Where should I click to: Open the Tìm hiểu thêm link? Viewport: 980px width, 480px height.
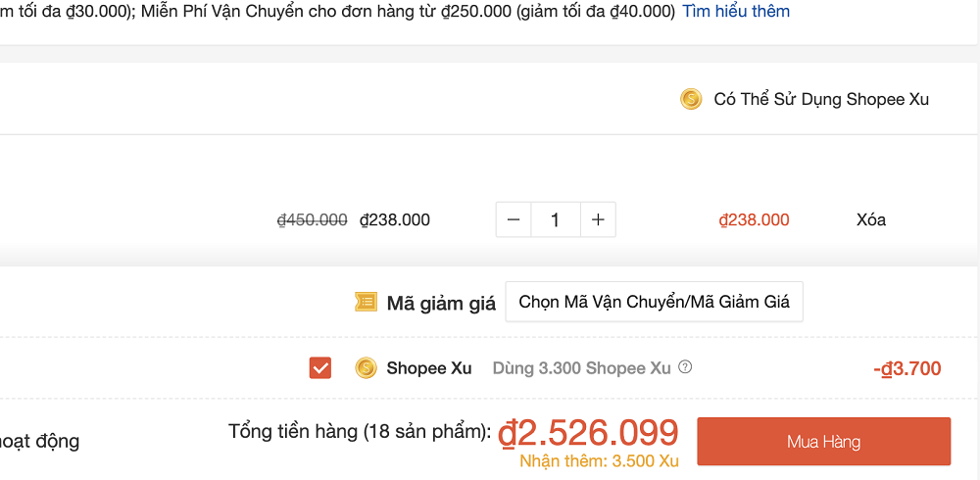(736, 12)
